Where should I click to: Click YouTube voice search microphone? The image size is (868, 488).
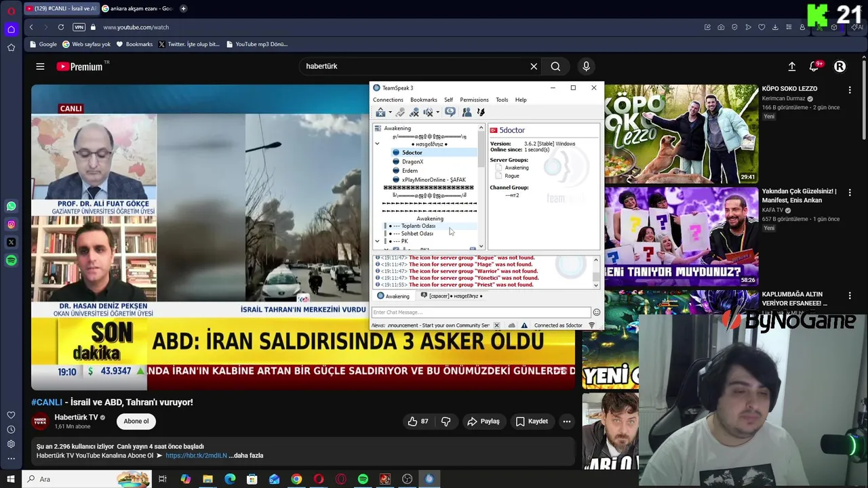point(586,66)
